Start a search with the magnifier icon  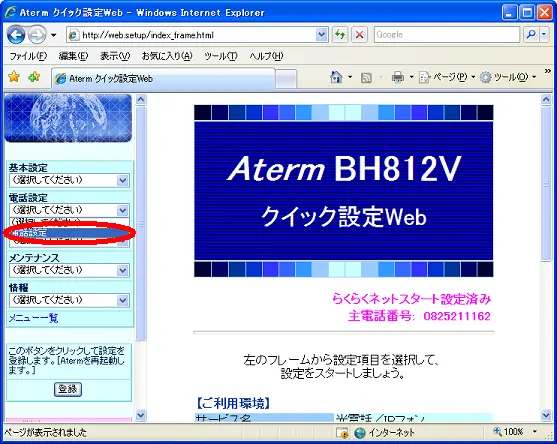pos(531,34)
